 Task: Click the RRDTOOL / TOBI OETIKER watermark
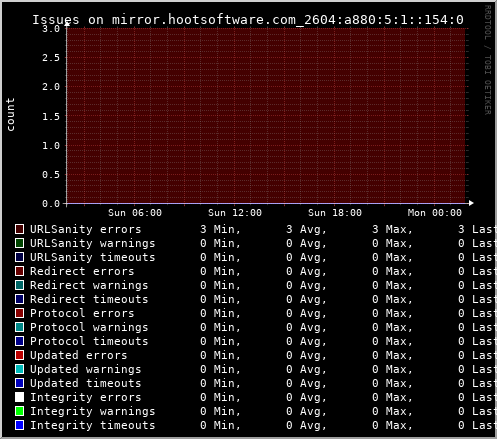[x=487, y=60]
